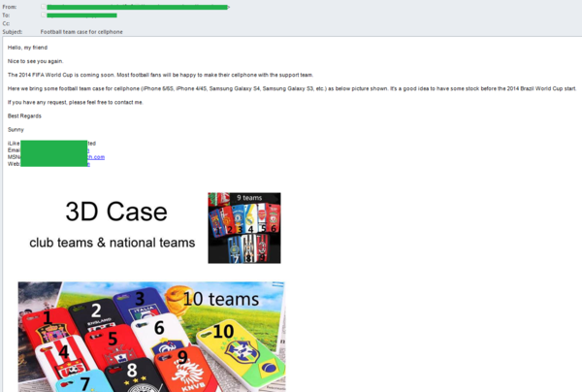Viewport: 582px width, 392px height.
Task: Click the sentence about the 2014 FIFA World Cup coming soon
Action: click(x=160, y=75)
